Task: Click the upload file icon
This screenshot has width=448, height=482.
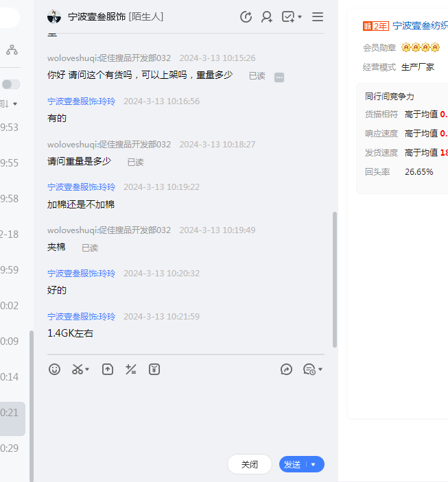Action: [x=108, y=370]
